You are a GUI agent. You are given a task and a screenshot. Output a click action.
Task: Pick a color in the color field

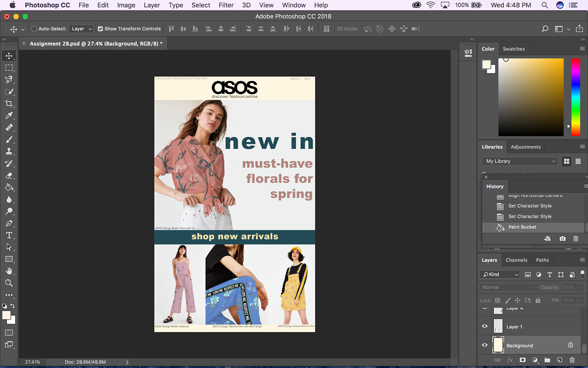(x=531, y=97)
